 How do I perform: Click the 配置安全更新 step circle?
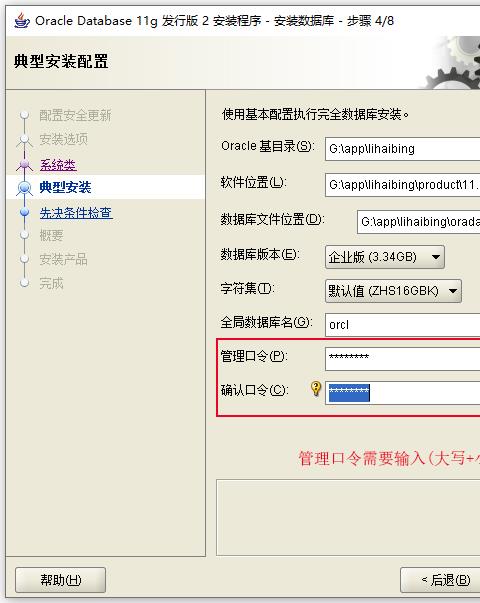[25, 115]
